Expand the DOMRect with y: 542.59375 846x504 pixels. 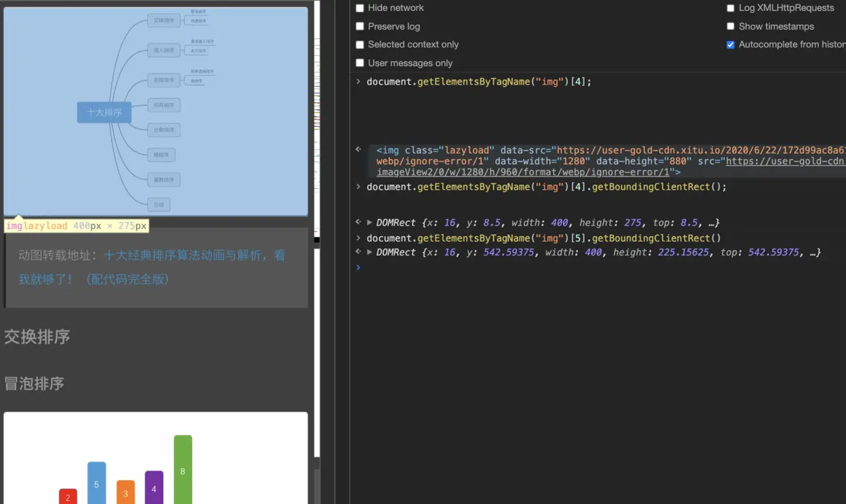point(370,252)
